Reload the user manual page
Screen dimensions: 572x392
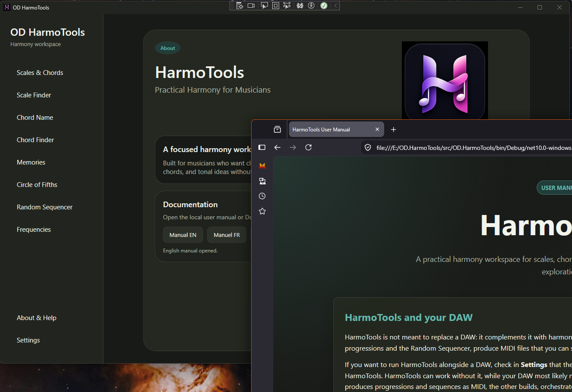(308, 147)
